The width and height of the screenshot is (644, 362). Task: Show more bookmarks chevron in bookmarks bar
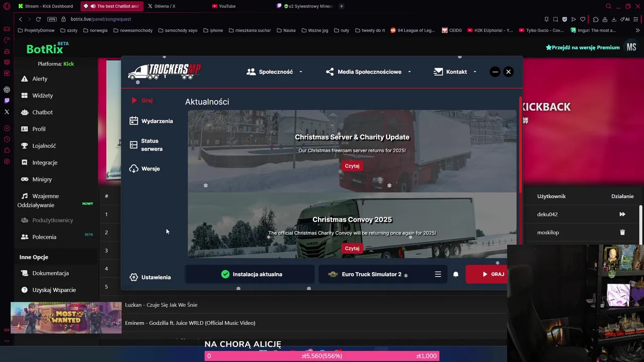638,30
